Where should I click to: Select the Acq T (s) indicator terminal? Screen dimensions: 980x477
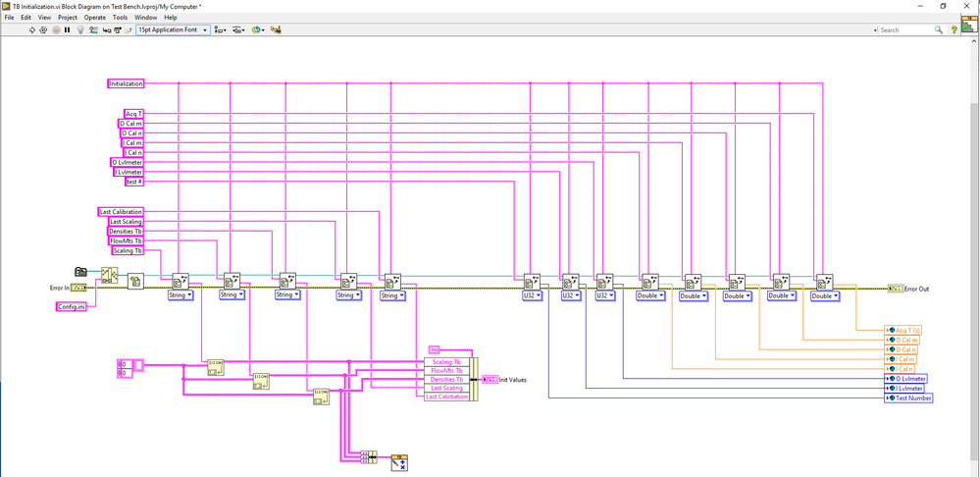[x=903, y=330]
